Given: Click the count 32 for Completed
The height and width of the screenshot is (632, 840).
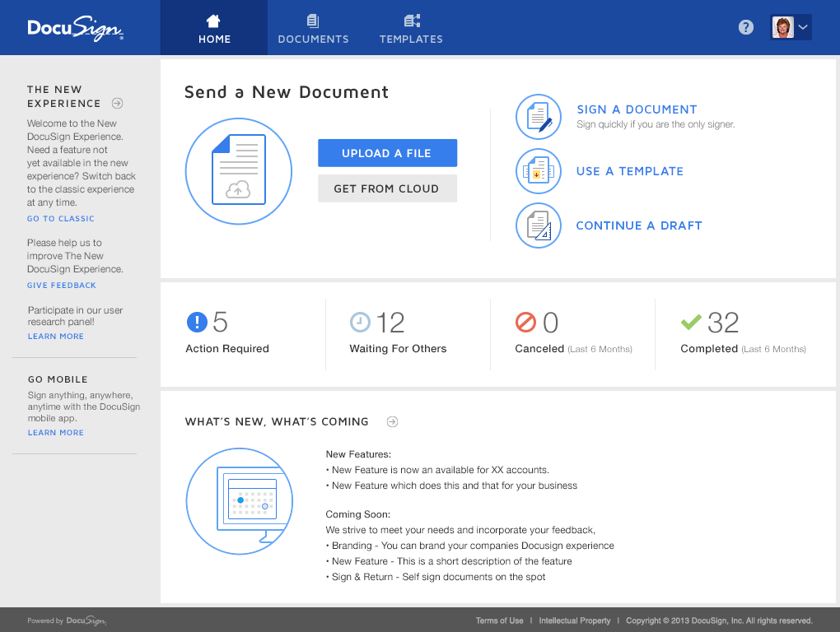Looking at the screenshot, I should [x=723, y=323].
